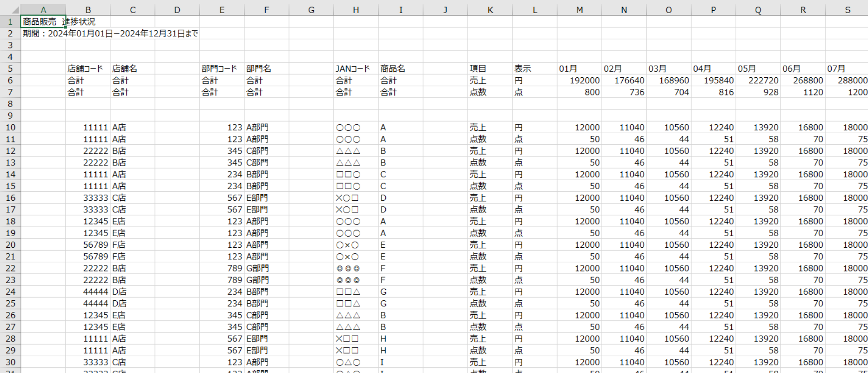
Task: Select the 表示 header cell
Action: tap(535, 68)
